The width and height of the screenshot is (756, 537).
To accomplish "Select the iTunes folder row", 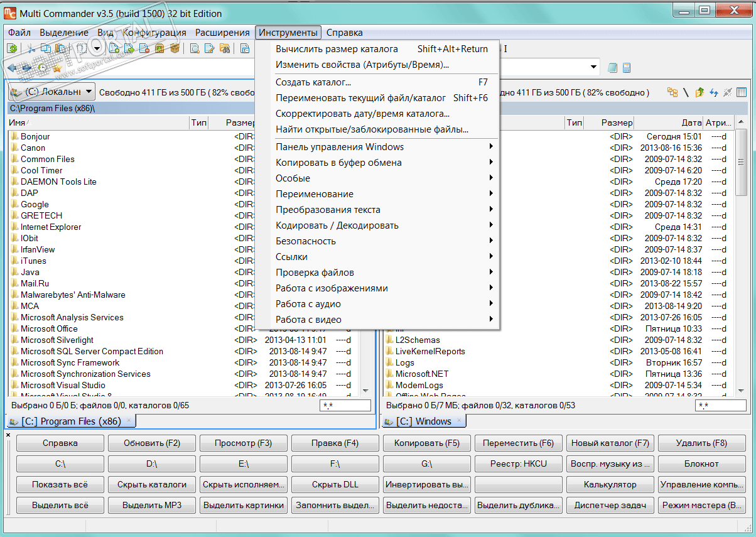I will click(182, 261).
